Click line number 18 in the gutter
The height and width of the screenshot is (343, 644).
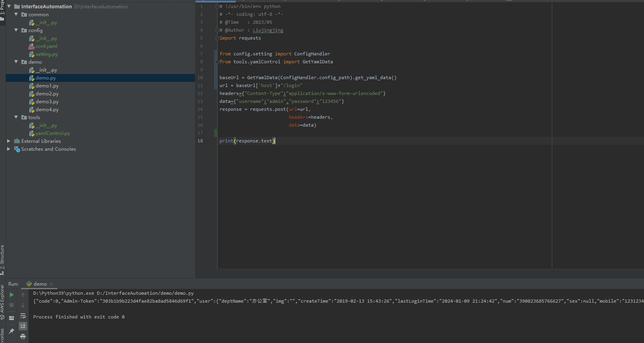click(x=200, y=141)
